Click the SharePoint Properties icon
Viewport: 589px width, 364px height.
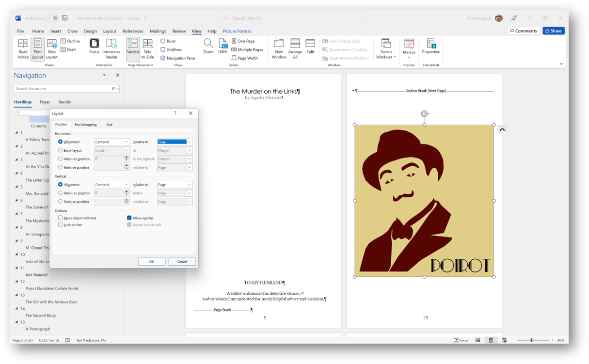click(430, 47)
